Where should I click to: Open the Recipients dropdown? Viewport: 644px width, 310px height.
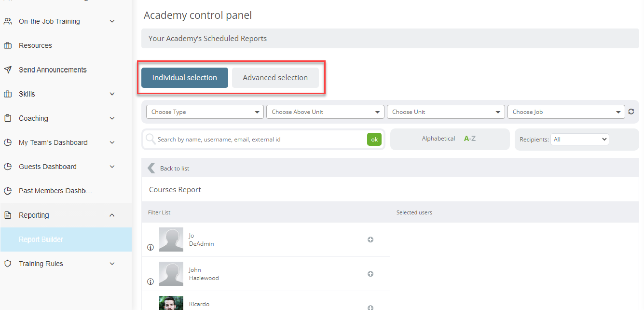580,139
